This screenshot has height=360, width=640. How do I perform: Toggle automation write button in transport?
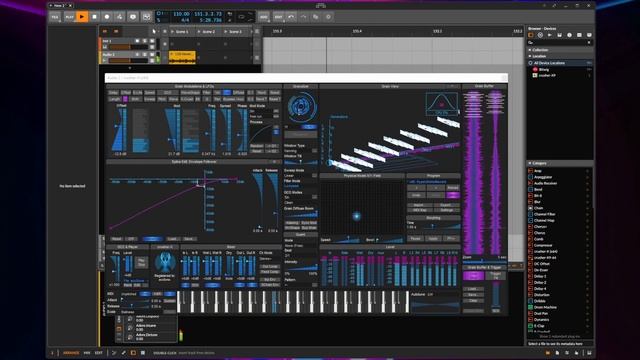click(x=119, y=17)
